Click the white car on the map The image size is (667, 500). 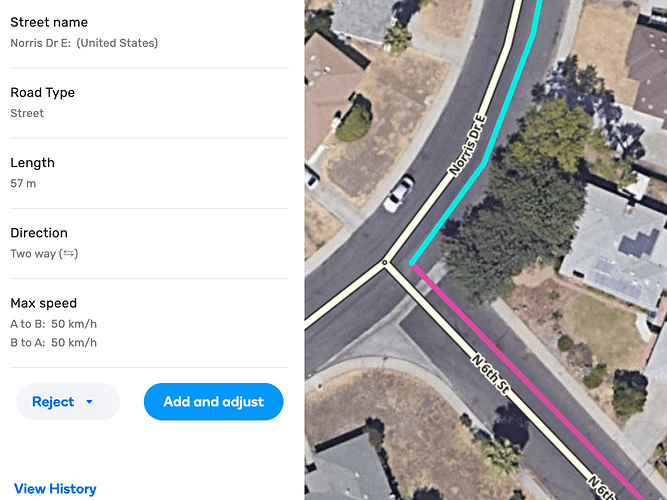pos(399,194)
